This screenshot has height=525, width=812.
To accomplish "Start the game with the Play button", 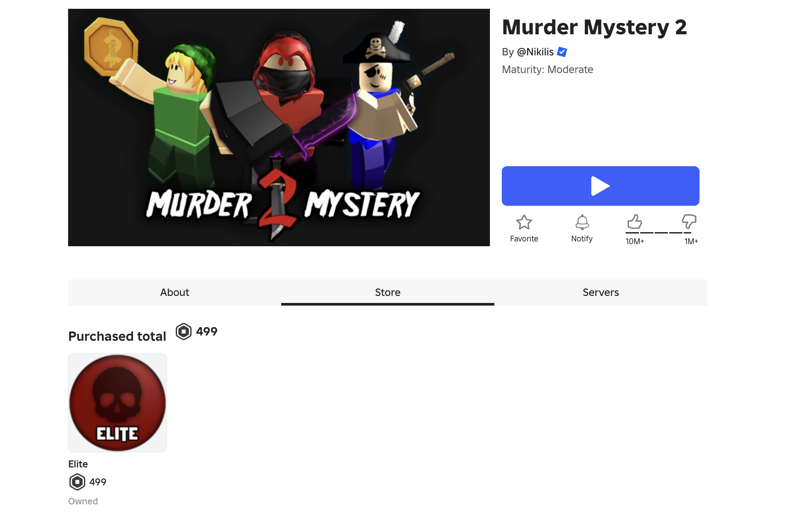I will 601,186.
